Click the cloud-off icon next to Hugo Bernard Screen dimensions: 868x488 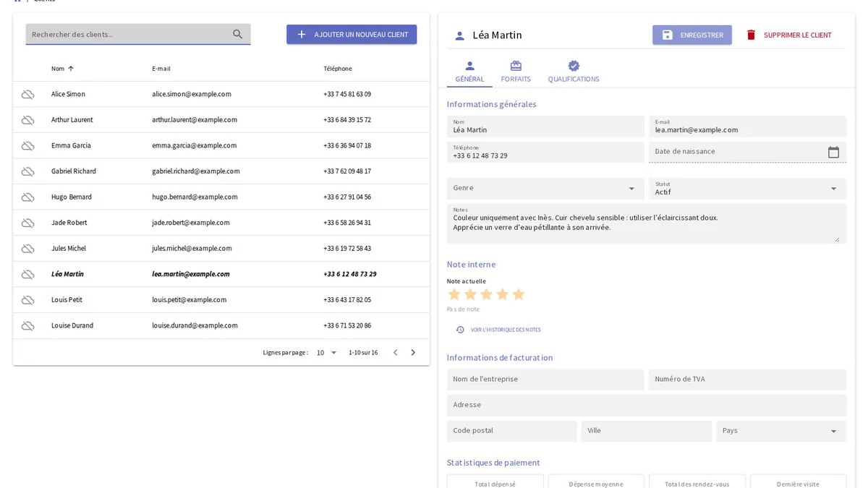point(27,197)
